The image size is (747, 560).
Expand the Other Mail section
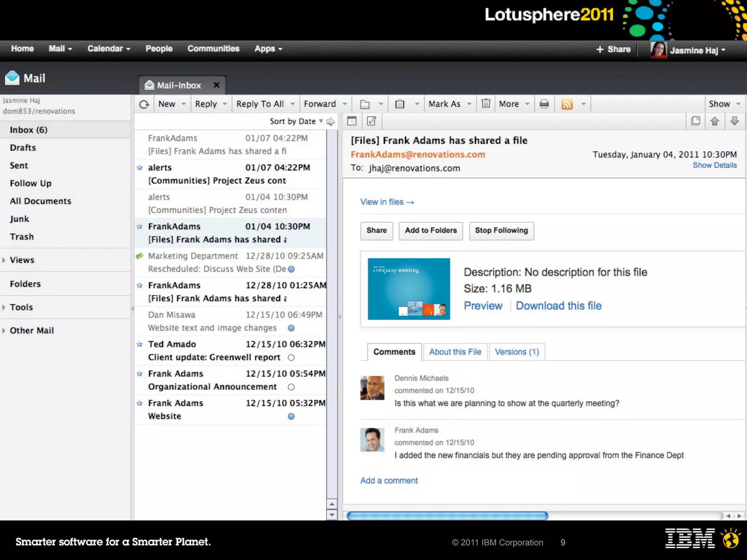tap(4, 331)
